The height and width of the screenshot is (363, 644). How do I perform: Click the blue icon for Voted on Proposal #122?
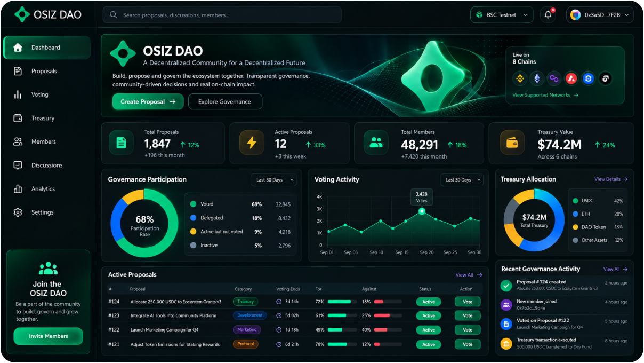click(506, 324)
